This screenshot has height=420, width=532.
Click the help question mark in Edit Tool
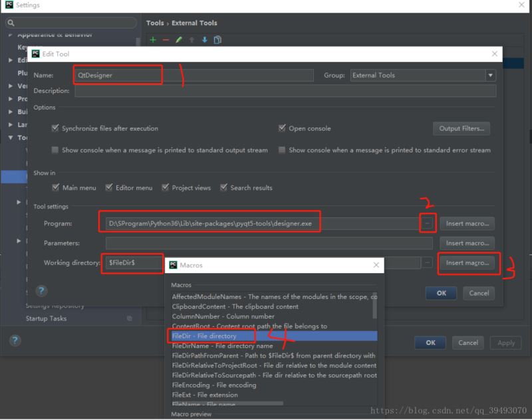(x=41, y=291)
